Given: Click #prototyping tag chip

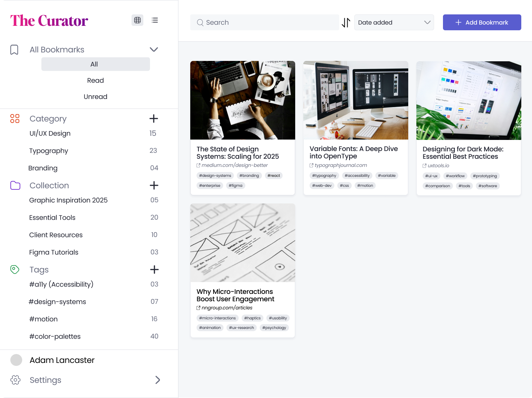Looking at the screenshot, I should (485, 176).
